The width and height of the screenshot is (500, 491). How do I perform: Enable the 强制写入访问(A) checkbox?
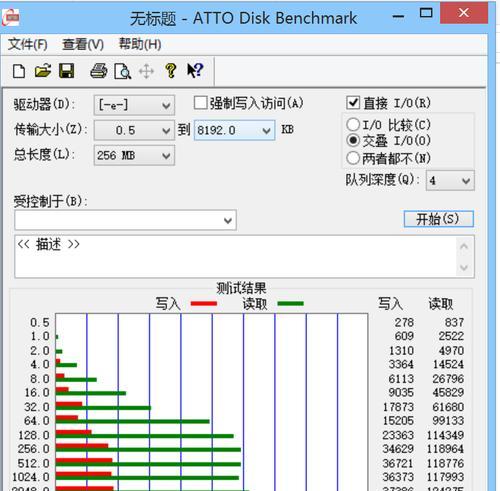coord(200,103)
